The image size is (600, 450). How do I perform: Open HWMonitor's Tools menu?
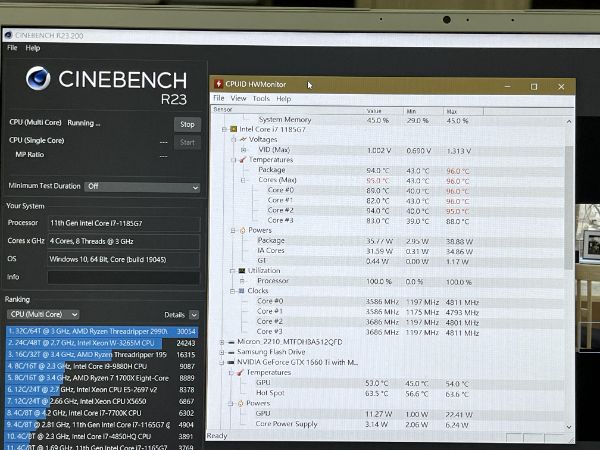[261, 99]
